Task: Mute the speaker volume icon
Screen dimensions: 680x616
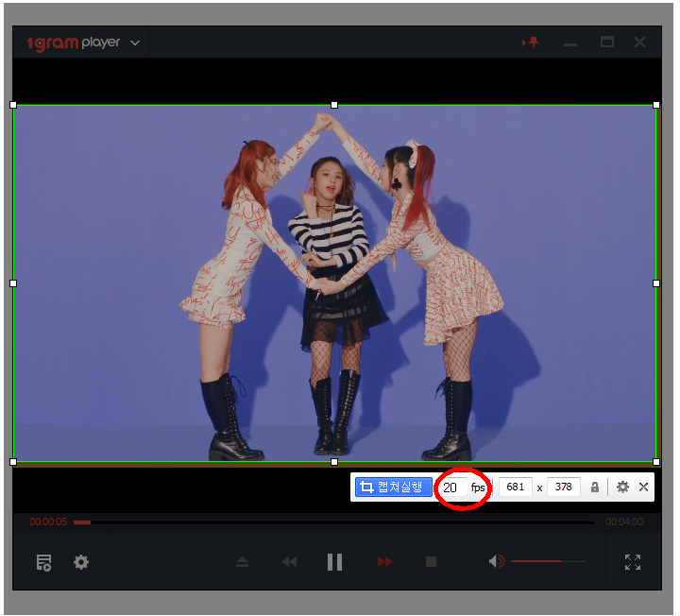Action: pos(496,561)
